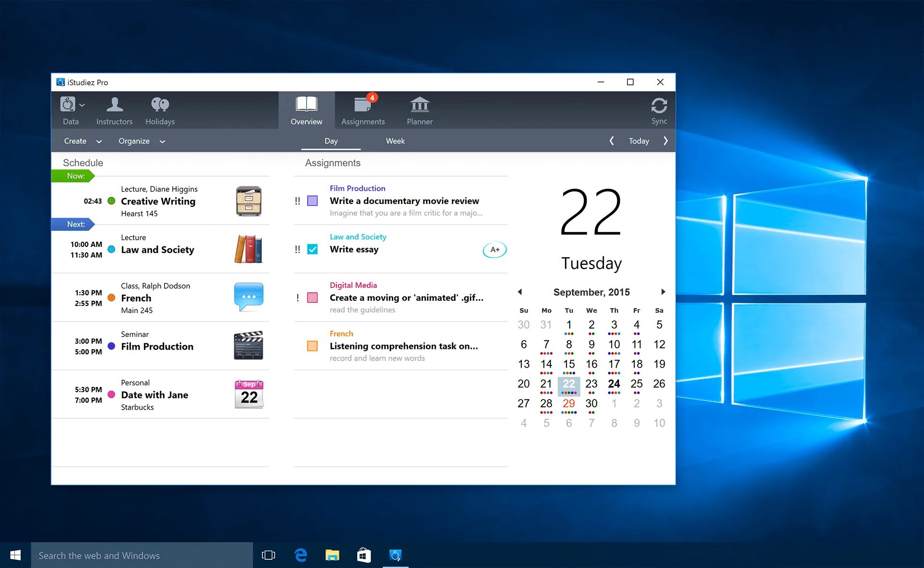Click the blue dot beside Film Production
Screen dimensions: 924x568
pyautogui.click(x=111, y=346)
